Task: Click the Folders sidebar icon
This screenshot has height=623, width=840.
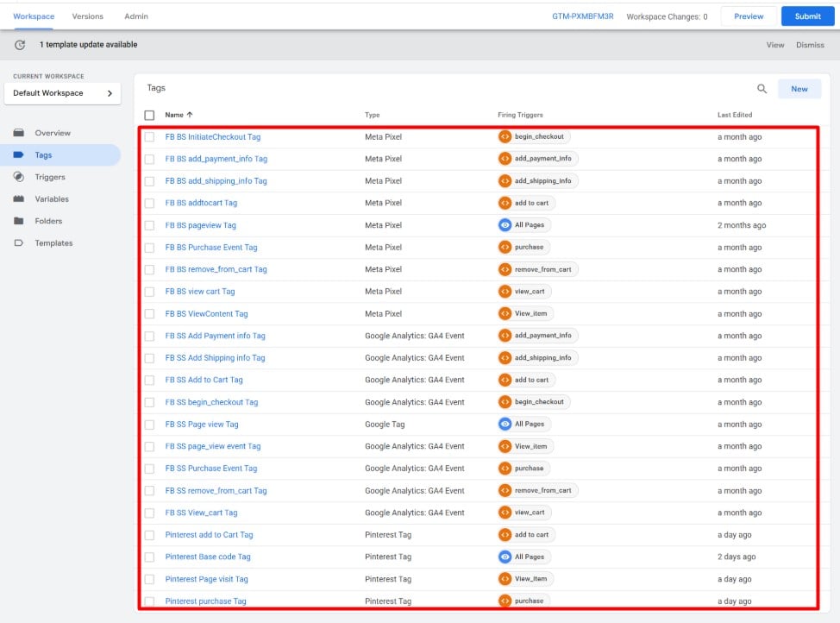Action: pyautogui.click(x=19, y=221)
